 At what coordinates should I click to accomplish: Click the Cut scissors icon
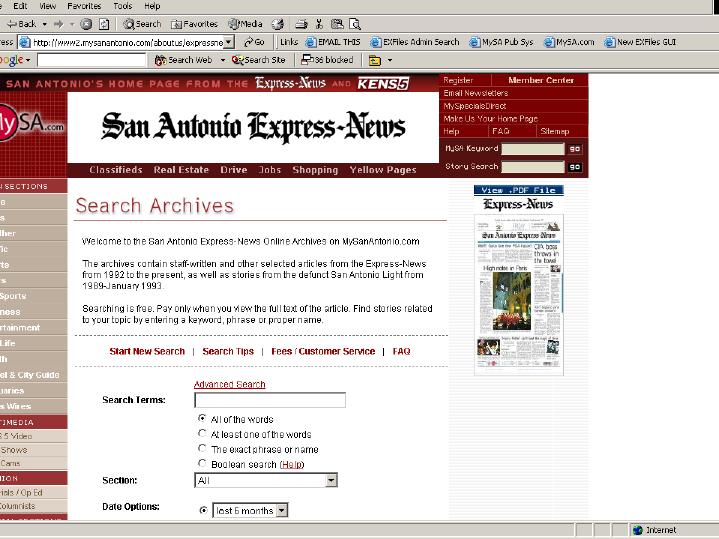tap(319, 24)
